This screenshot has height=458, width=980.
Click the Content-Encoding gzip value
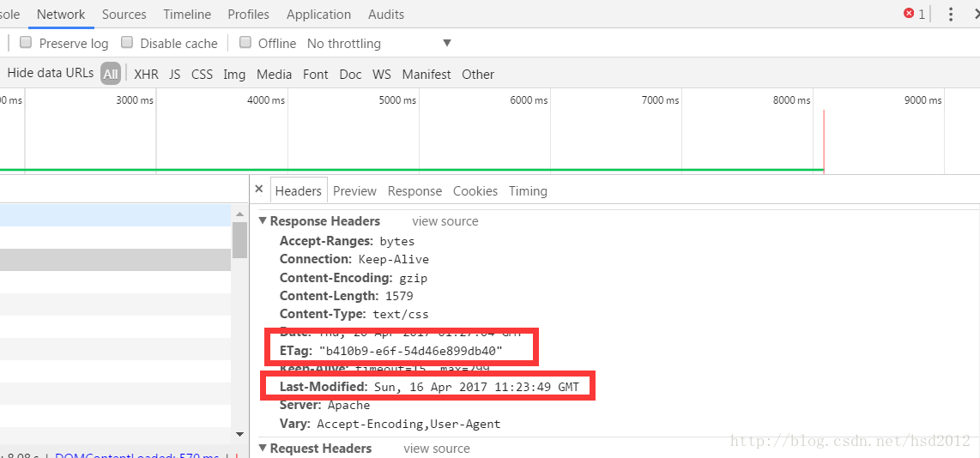click(413, 277)
